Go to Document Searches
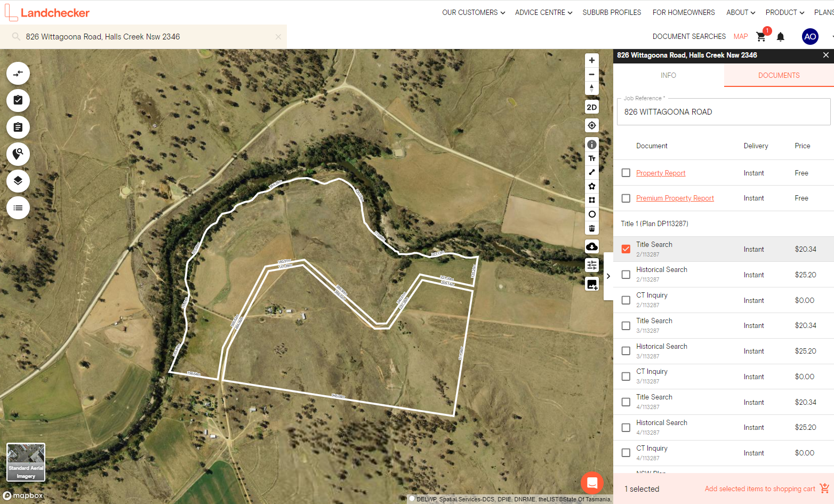The image size is (834, 504). [689, 36]
